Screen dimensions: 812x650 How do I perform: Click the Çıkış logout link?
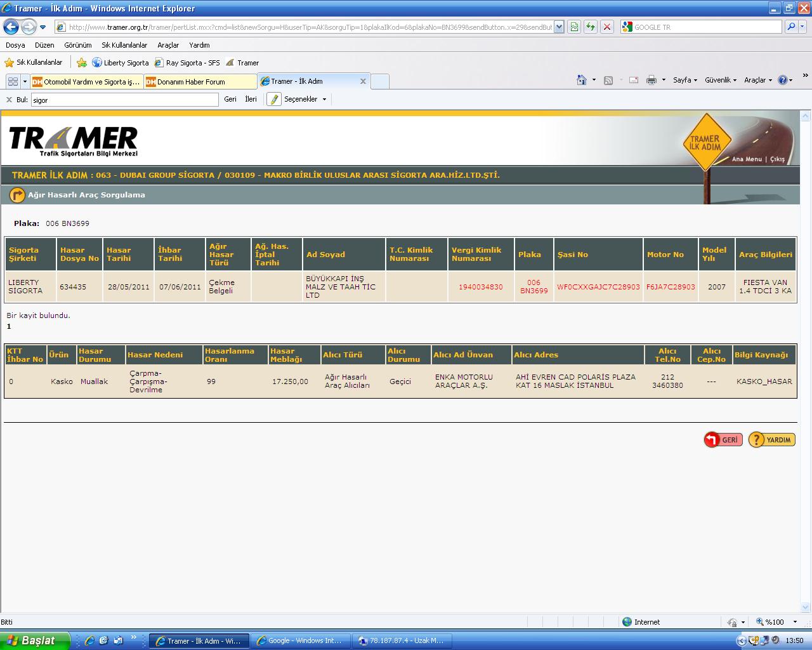(777, 159)
